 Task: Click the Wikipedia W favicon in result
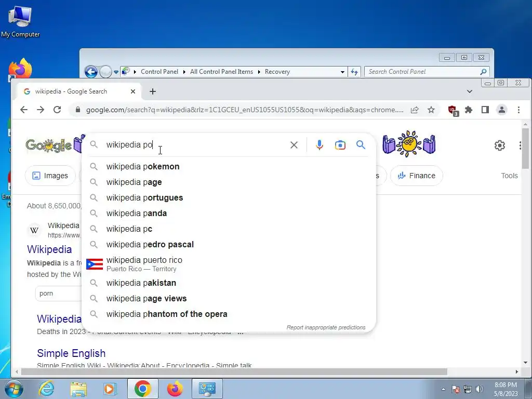click(x=34, y=230)
